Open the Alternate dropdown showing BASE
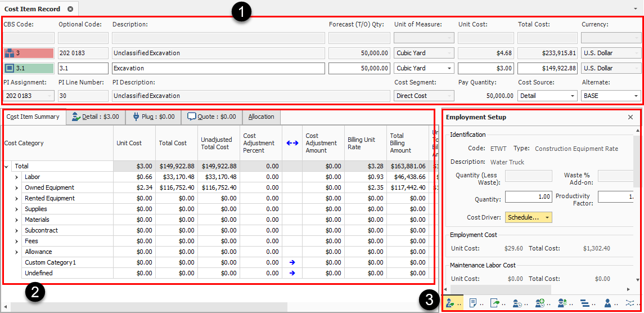The image size is (644, 313). click(x=636, y=96)
